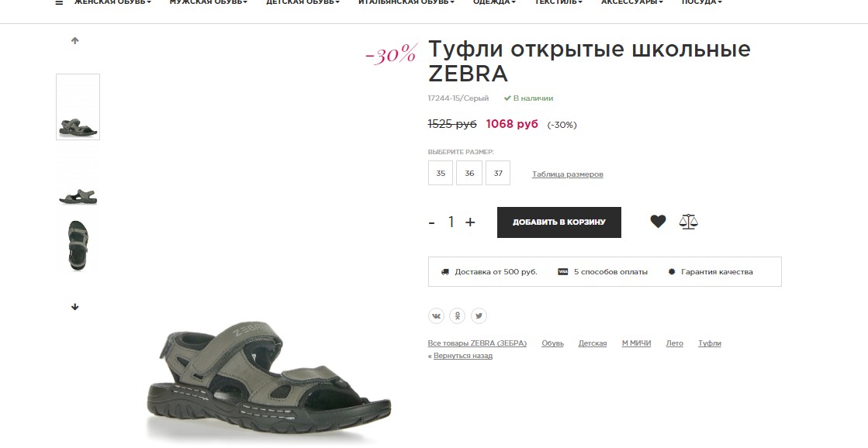This screenshot has width=868, height=448.
Task: Show previous thumbnails with up arrow
Action: point(74,40)
